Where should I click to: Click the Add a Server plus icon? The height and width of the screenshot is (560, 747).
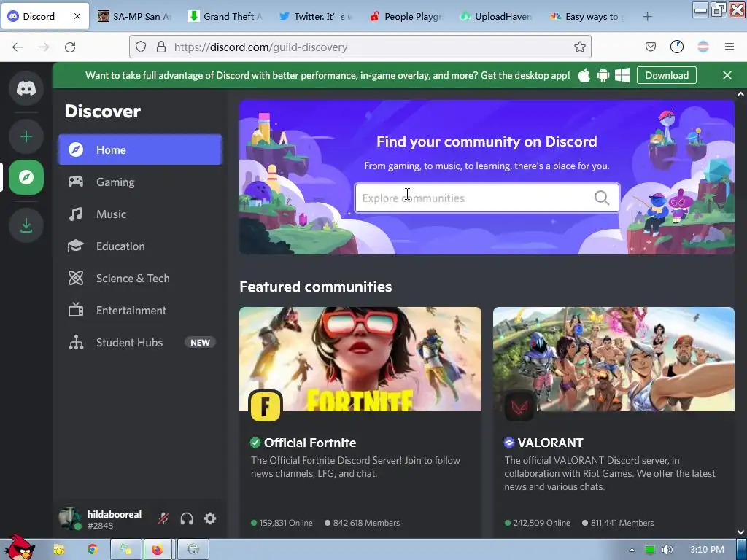point(26,136)
